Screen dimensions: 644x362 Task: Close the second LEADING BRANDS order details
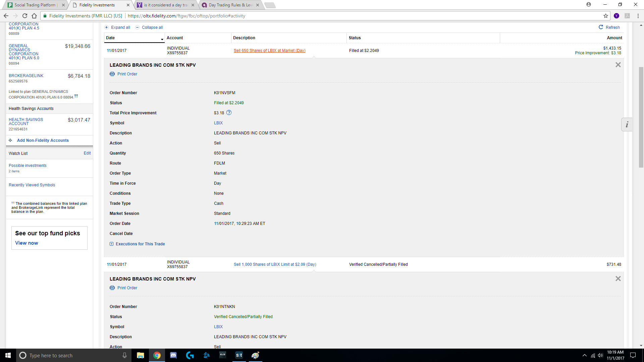coord(618,279)
